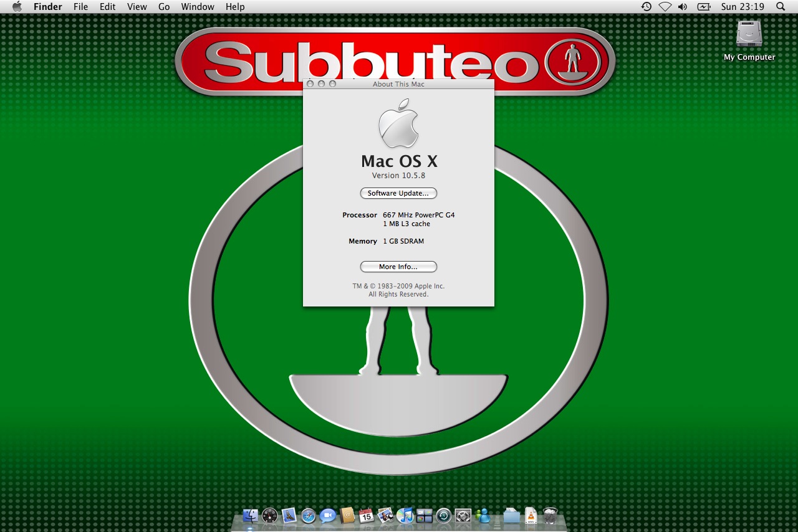Open the folder stack in Dock
Image resolution: width=798 pixels, height=532 pixels.
tap(512, 515)
